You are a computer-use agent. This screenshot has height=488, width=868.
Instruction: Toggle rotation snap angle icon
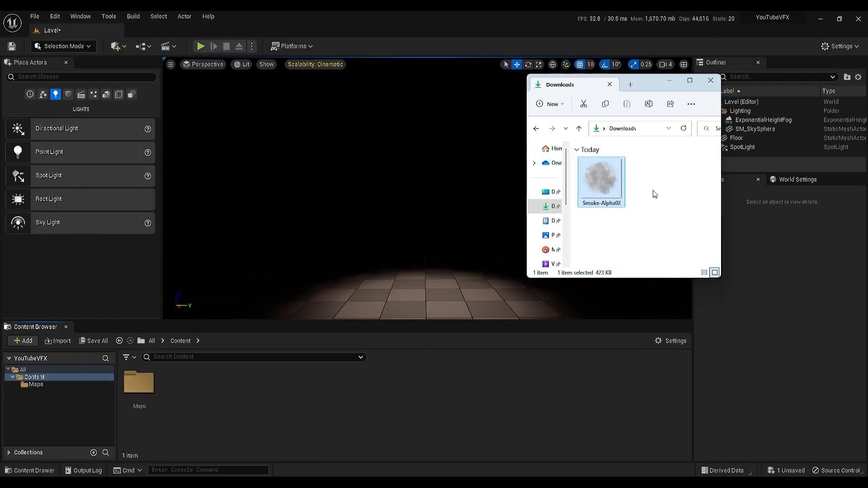click(605, 65)
